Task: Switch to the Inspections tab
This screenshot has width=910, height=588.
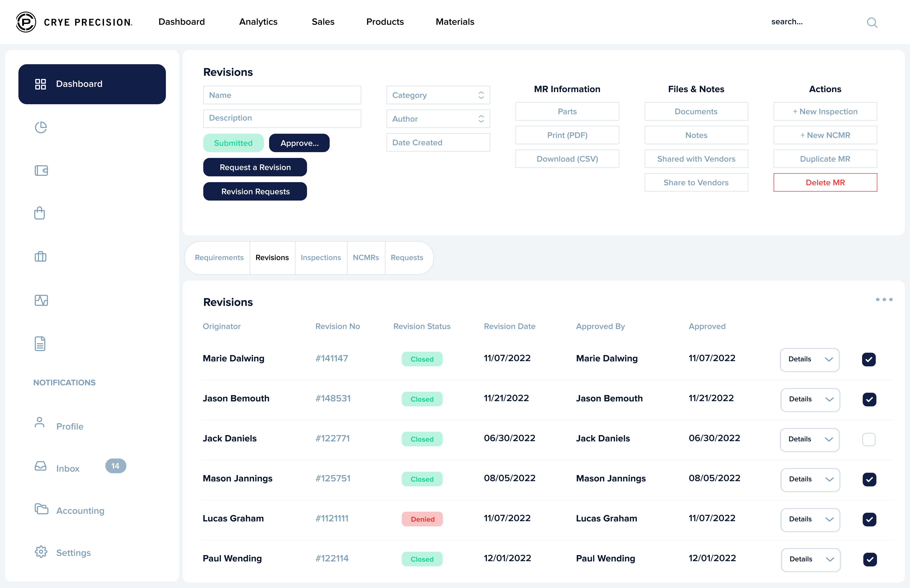Action: tap(320, 258)
